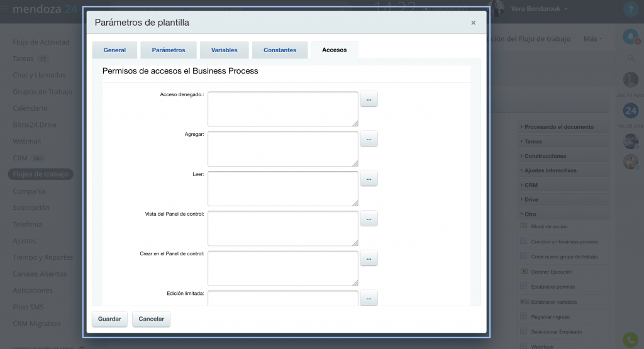The height and width of the screenshot is (349, 644).
Task: Open Suscripción section
Action: coord(31,208)
